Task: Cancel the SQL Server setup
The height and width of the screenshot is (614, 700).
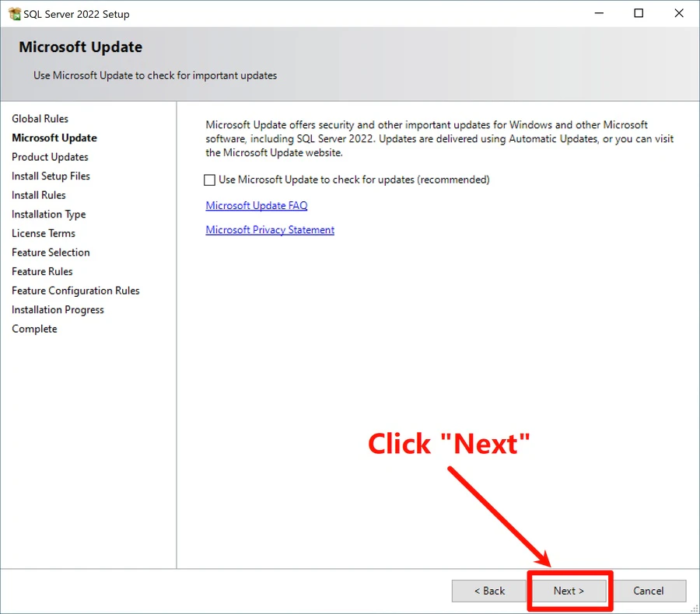Action: coord(648,591)
